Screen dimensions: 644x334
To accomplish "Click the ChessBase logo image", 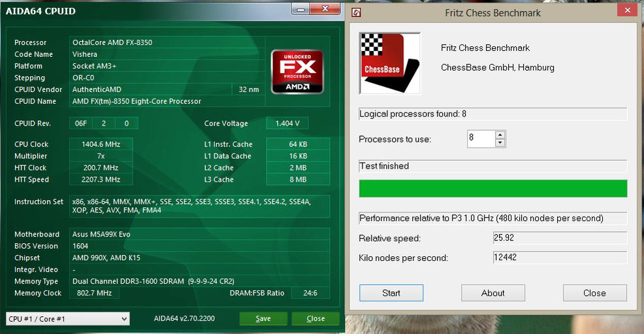I will point(390,63).
